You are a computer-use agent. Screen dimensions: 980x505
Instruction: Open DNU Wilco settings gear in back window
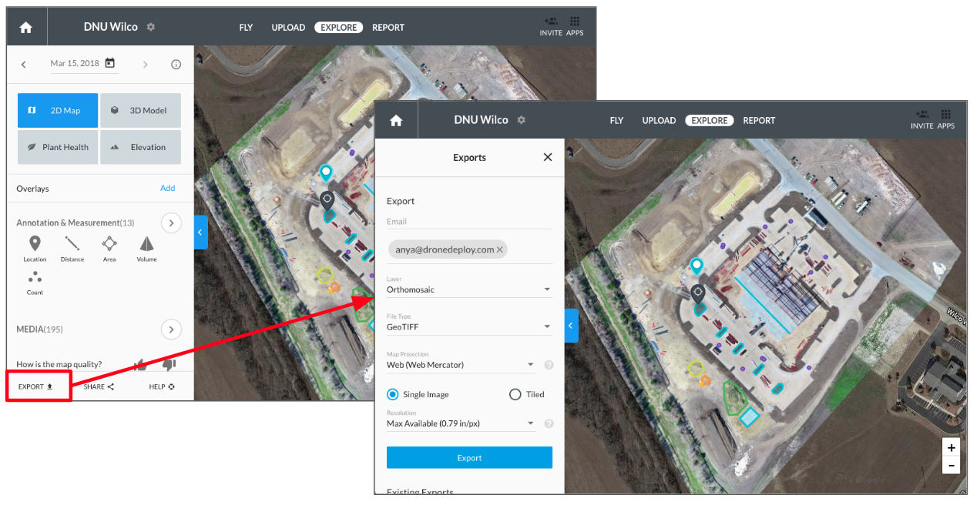pos(151,27)
